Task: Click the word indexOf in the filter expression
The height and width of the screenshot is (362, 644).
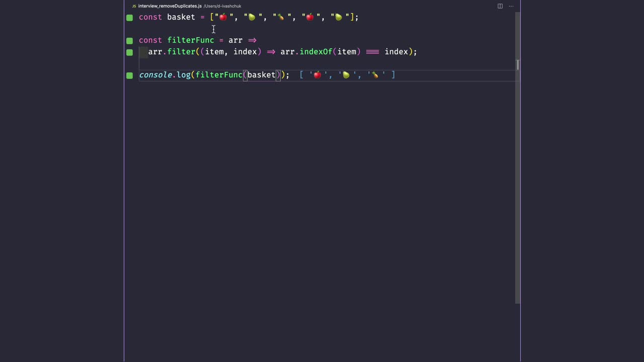Action: click(x=315, y=51)
